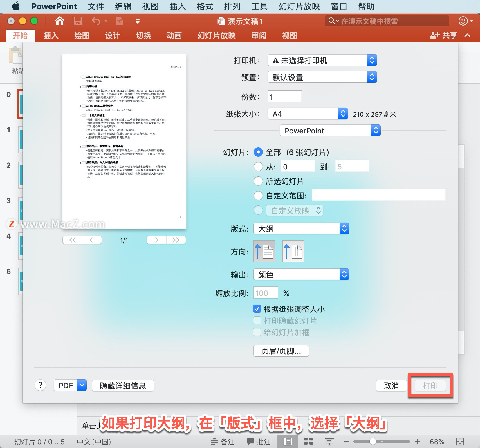Fit slide to window icon

tap(460, 442)
